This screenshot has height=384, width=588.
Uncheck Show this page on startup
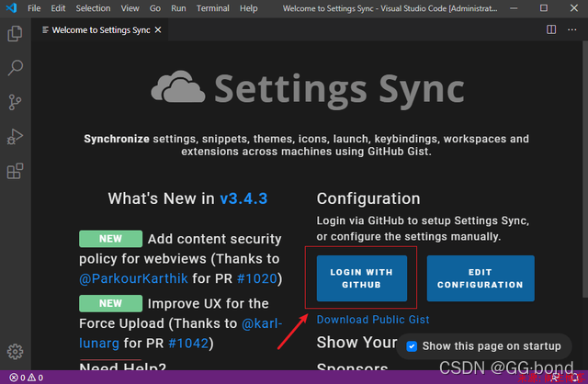(412, 346)
